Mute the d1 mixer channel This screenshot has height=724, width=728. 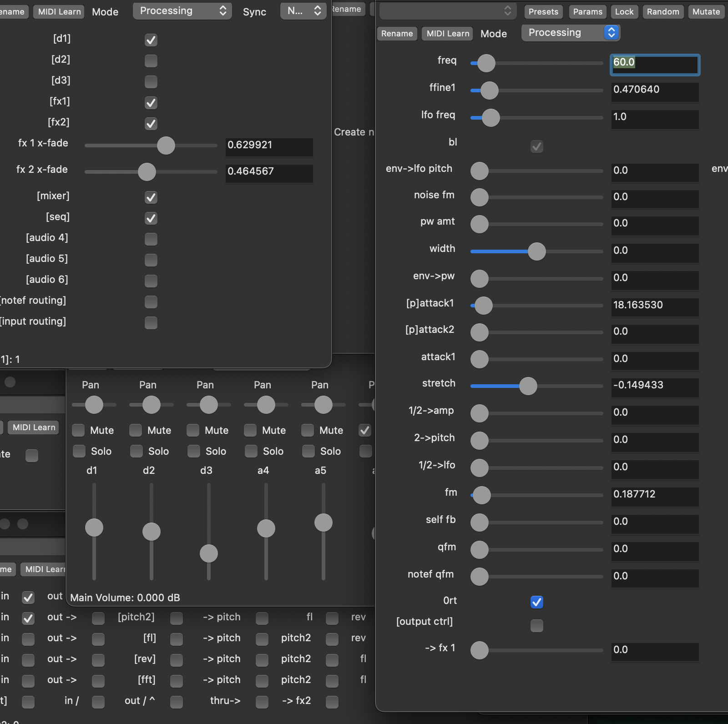click(x=79, y=430)
